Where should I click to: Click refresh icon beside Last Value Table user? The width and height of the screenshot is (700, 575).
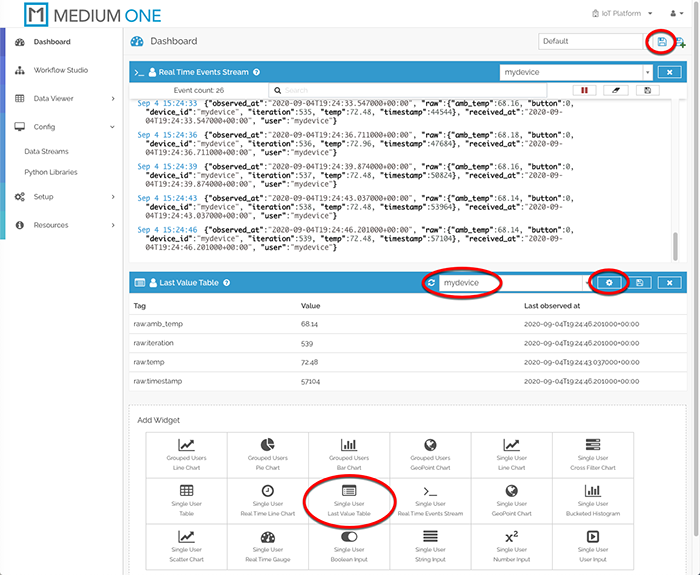[430, 283]
